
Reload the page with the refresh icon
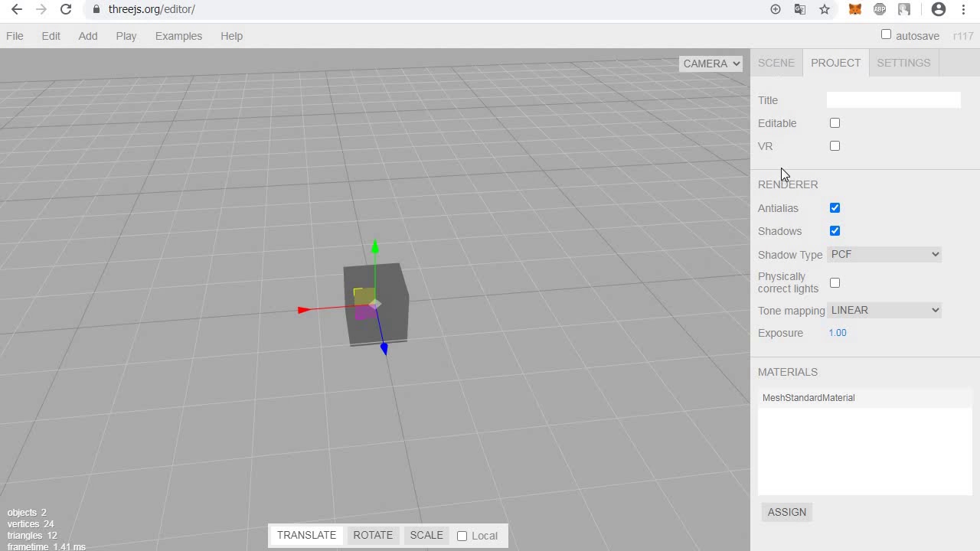coord(66,9)
